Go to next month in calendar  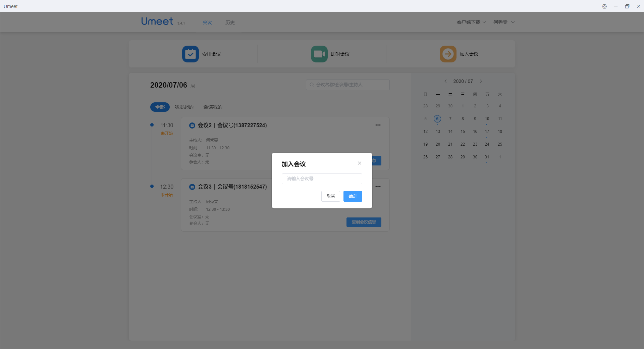click(481, 81)
